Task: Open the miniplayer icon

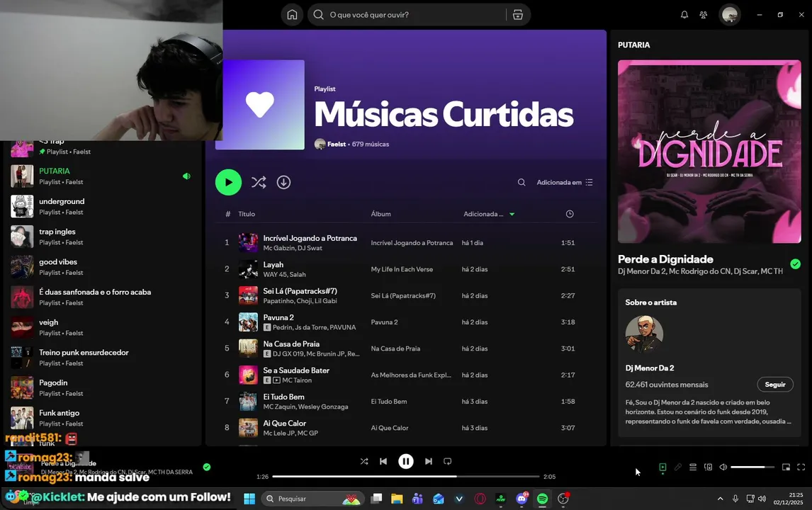Action: point(786,467)
